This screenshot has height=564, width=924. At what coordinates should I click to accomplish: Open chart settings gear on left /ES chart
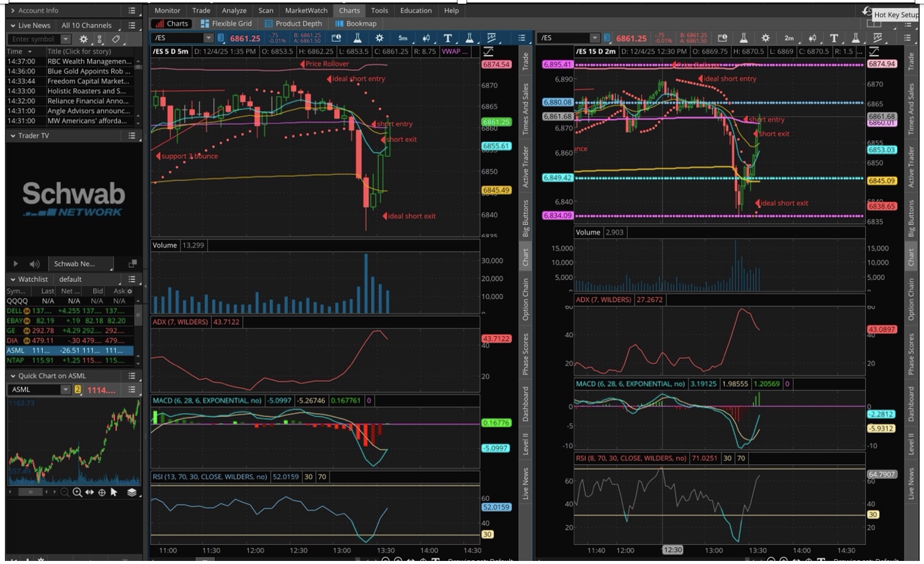tap(379, 38)
